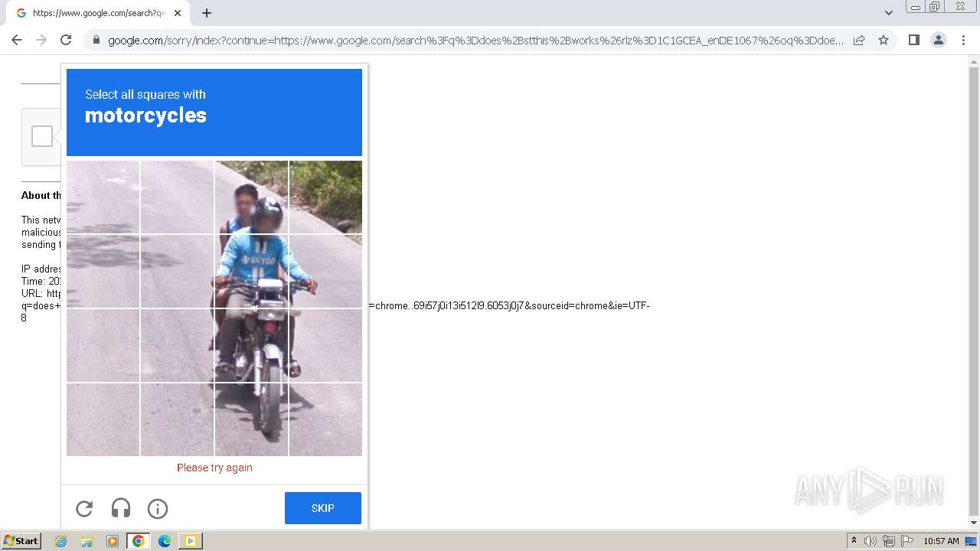980x551 pixels.
Task: Select the bottom-right road tile
Action: [x=325, y=419]
